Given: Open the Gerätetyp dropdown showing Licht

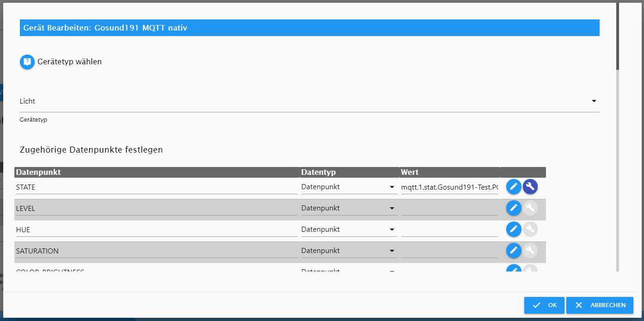Looking at the screenshot, I should (x=309, y=101).
